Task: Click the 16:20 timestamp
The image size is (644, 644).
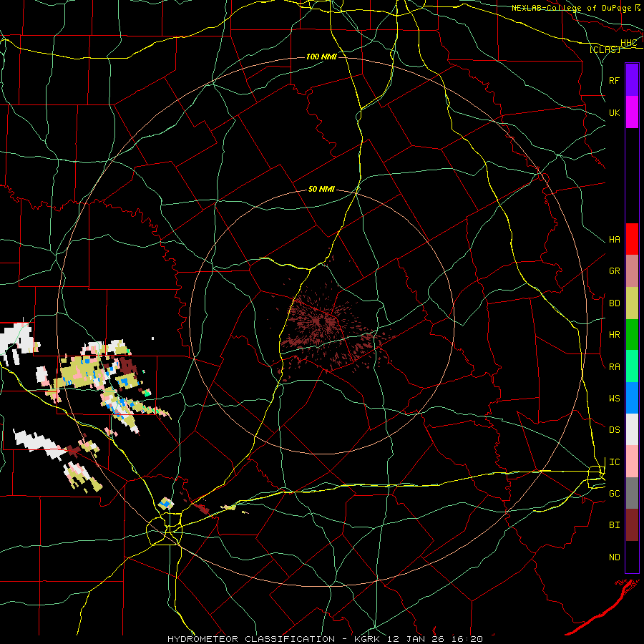Action: 467,639
